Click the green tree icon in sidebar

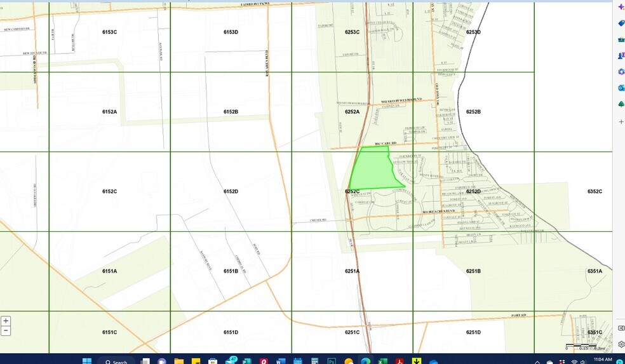tap(621, 104)
